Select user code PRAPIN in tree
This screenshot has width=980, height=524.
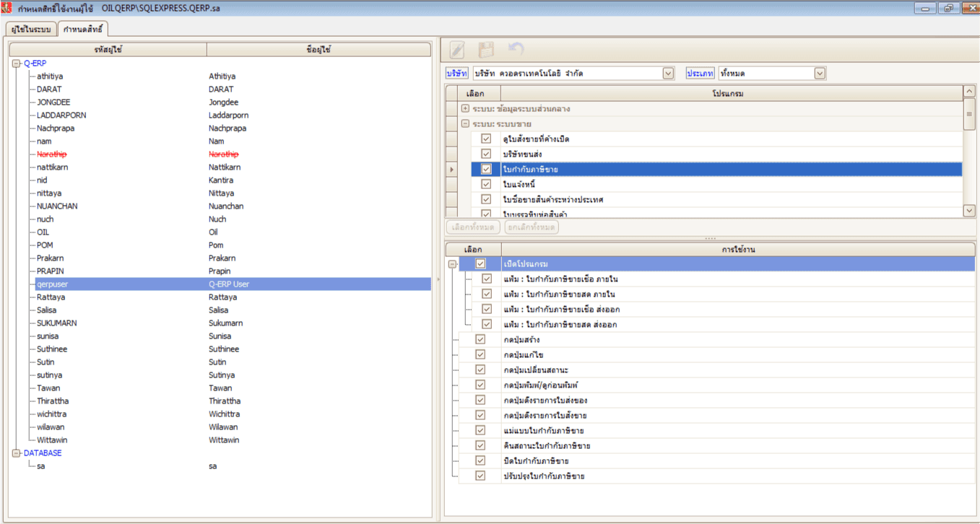tap(51, 271)
